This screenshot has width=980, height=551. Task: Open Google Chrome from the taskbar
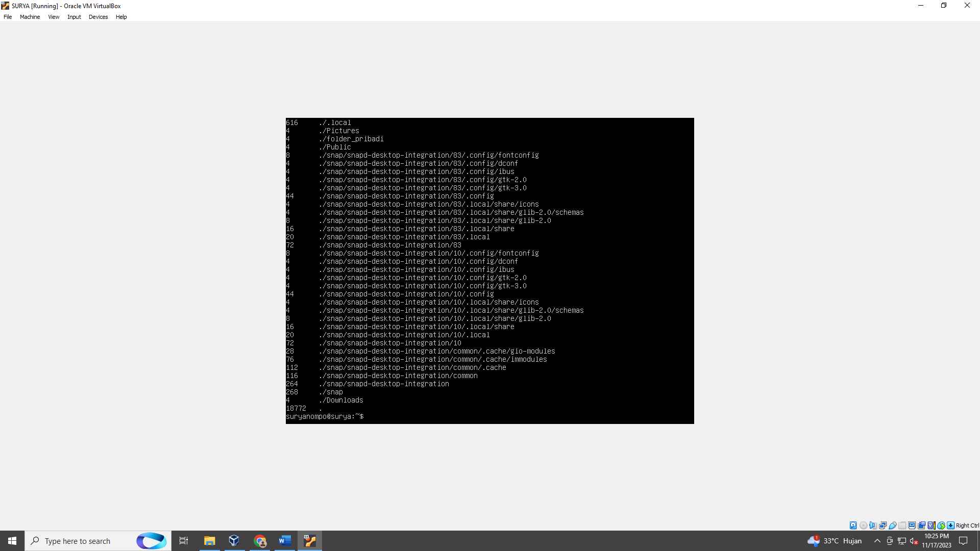(x=260, y=541)
